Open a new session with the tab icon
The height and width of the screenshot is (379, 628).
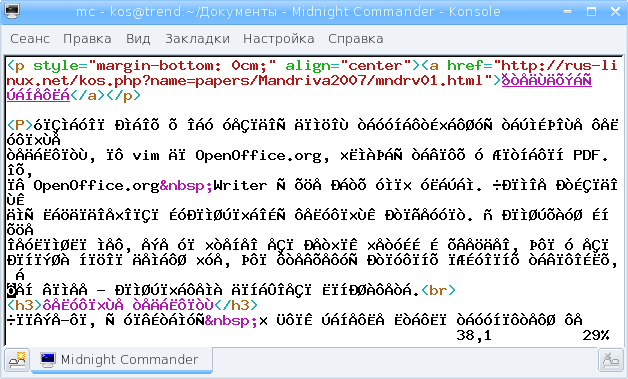point(17,359)
